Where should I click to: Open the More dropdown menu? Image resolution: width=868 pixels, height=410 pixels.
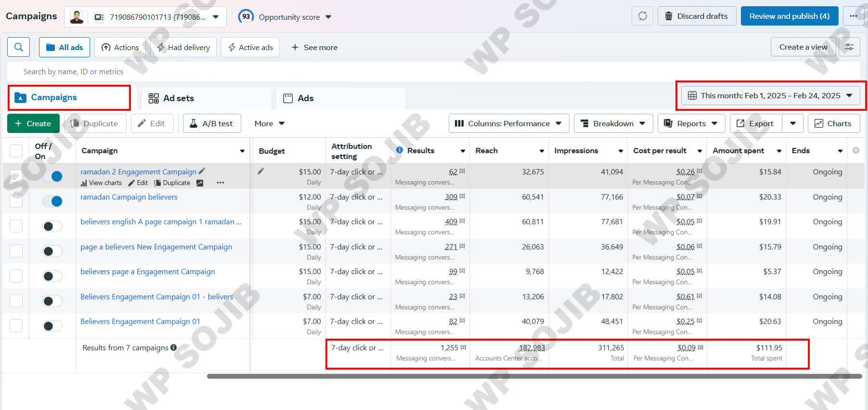(269, 123)
